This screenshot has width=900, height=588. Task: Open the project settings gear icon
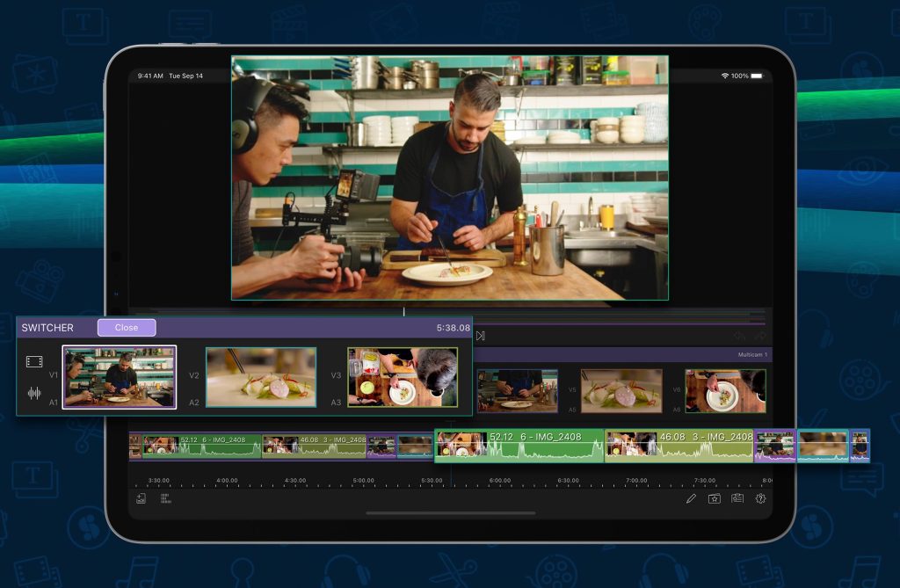[x=760, y=498]
